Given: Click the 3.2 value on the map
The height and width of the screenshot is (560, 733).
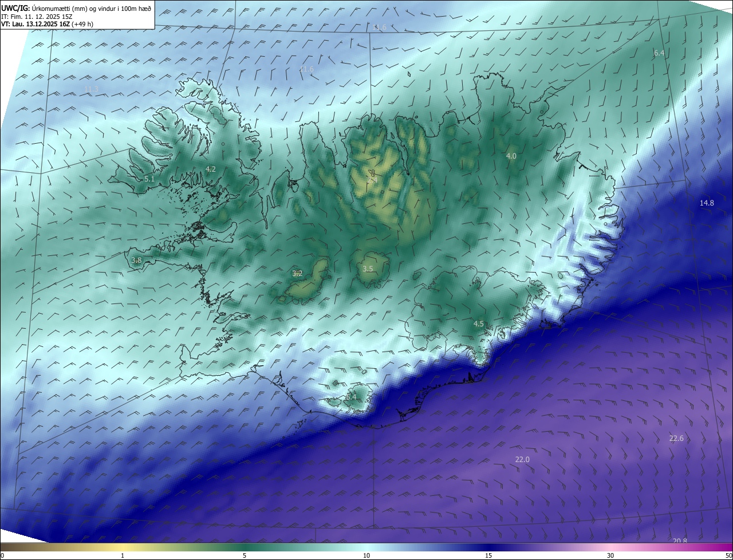Looking at the screenshot, I should point(297,273).
